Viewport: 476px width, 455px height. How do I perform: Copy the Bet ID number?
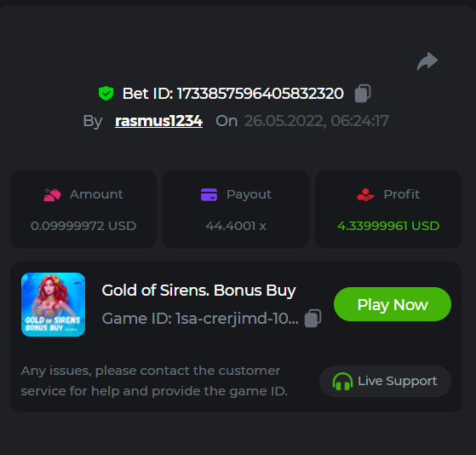click(x=363, y=93)
